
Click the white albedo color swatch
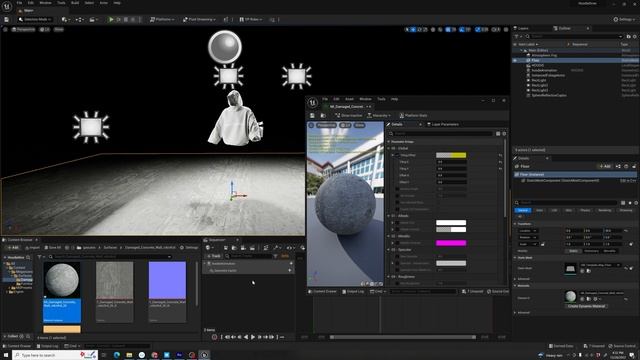tap(451, 222)
